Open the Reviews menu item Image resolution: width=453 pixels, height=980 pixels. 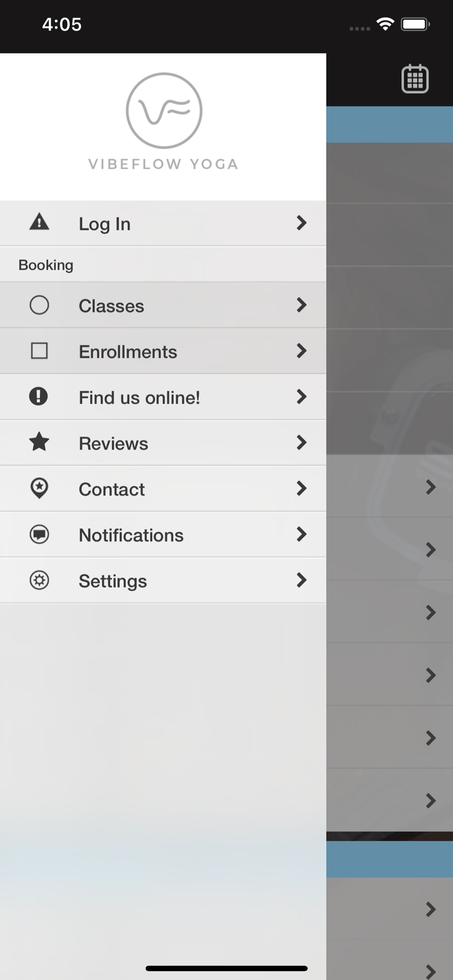(x=163, y=443)
